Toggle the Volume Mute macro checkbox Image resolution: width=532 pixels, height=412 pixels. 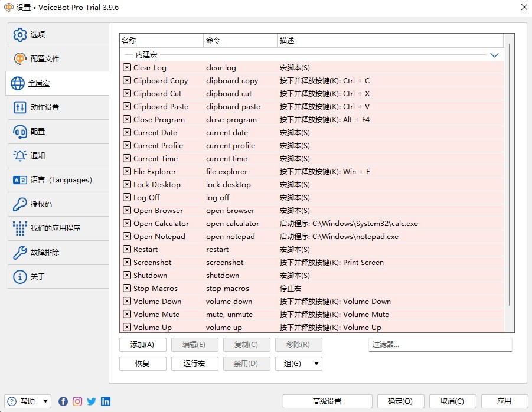[x=126, y=314]
